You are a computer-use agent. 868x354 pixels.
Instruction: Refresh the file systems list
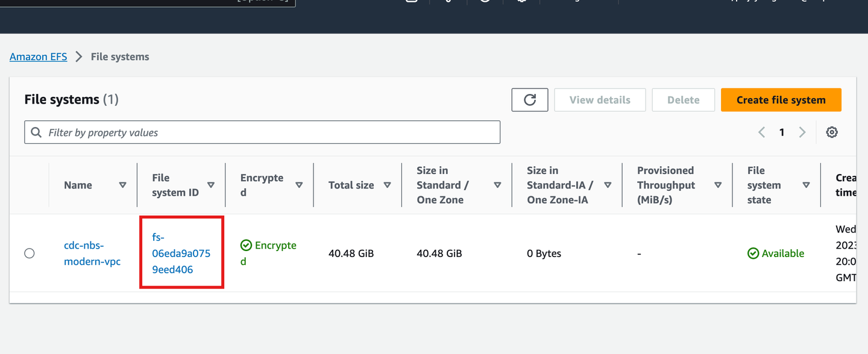pyautogui.click(x=529, y=99)
